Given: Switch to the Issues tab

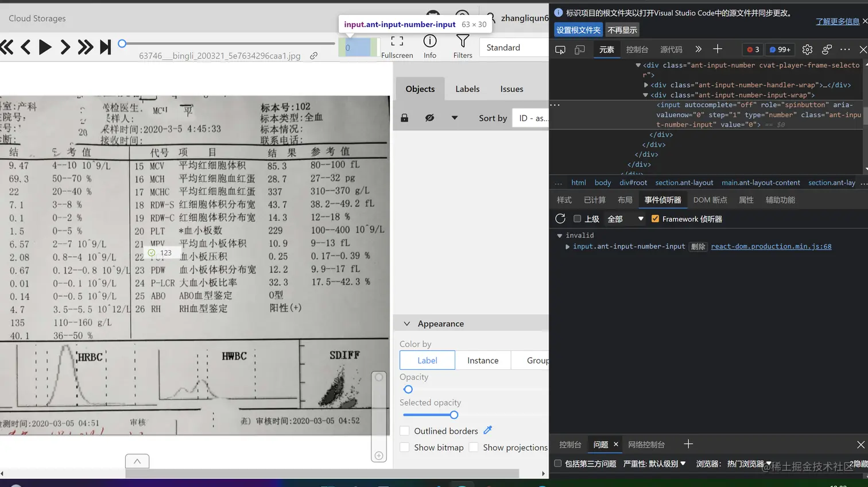Looking at the screenshot, I should [511, 89].
